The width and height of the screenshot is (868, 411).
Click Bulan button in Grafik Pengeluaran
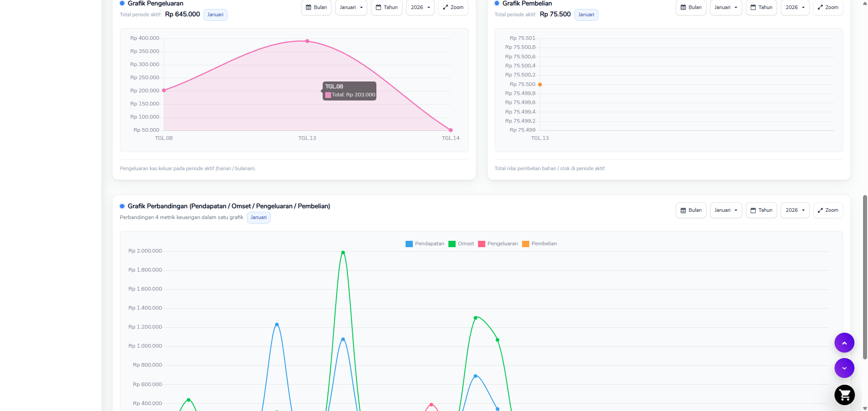coord(316,7)
